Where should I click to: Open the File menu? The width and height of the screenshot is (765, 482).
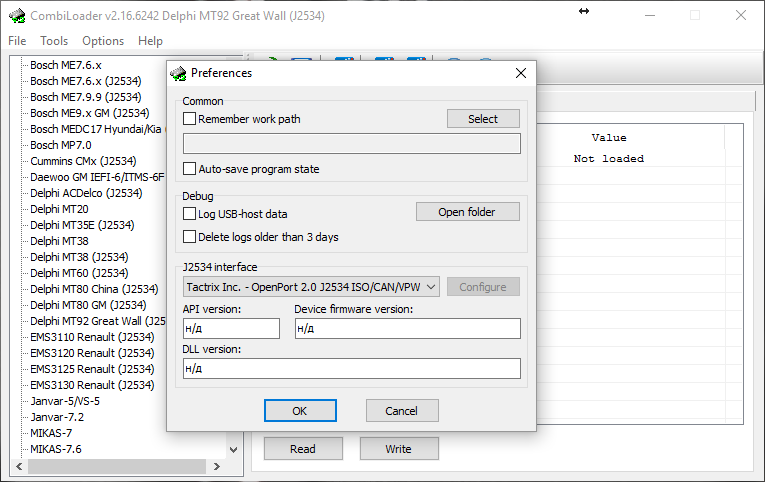[17, 41]
